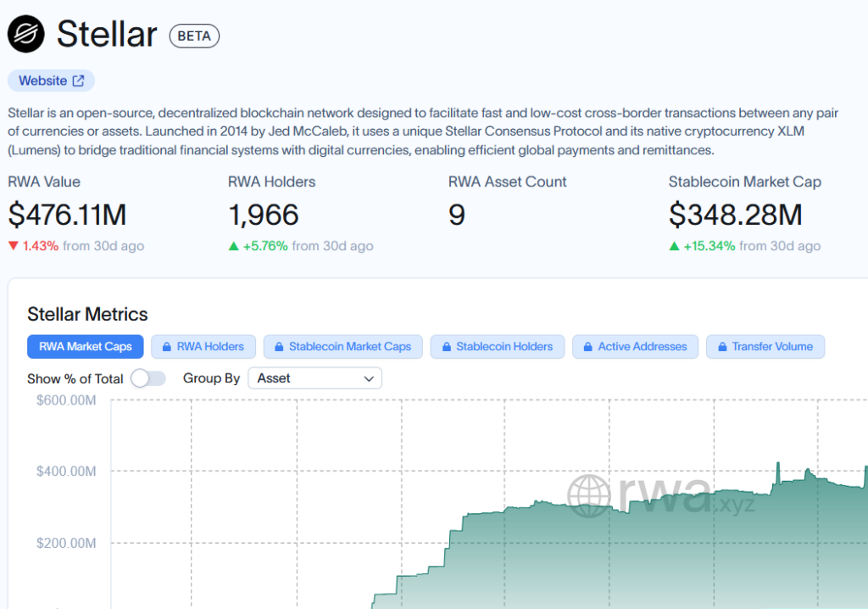
Task: Click the +15.34% change text
Action: [709, 246]
